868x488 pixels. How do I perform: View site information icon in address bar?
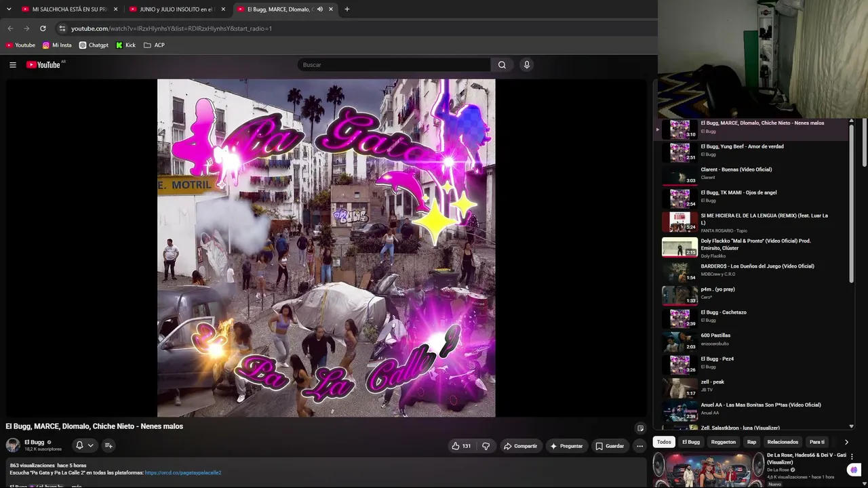point(62,28)
